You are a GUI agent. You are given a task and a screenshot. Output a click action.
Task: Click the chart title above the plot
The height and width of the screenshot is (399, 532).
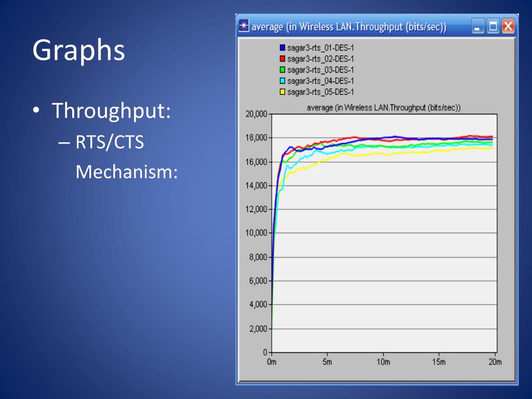click(x=384, y=108)
